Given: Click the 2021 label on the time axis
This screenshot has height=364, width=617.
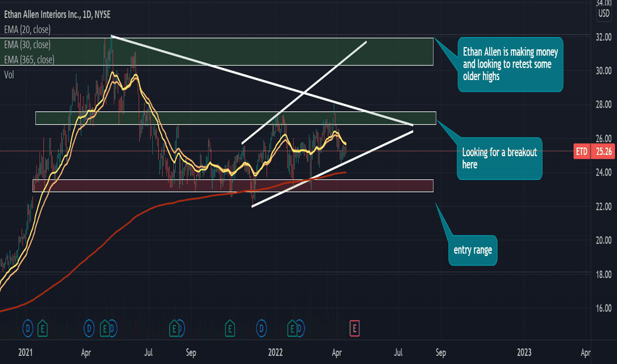Looking at the screenshot, I should coord(25,352).
